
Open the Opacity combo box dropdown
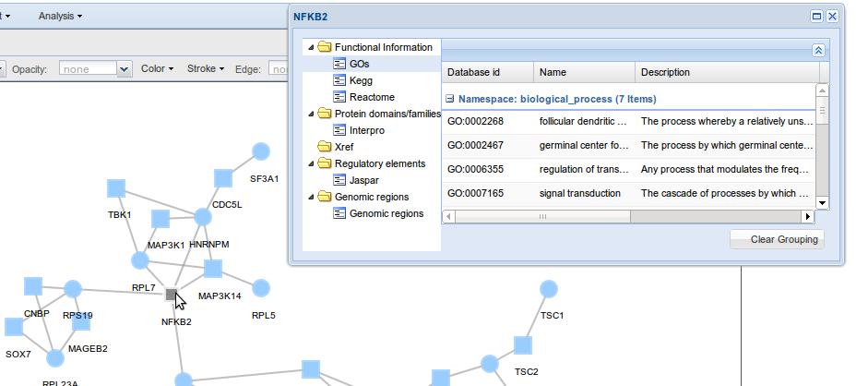125,68
